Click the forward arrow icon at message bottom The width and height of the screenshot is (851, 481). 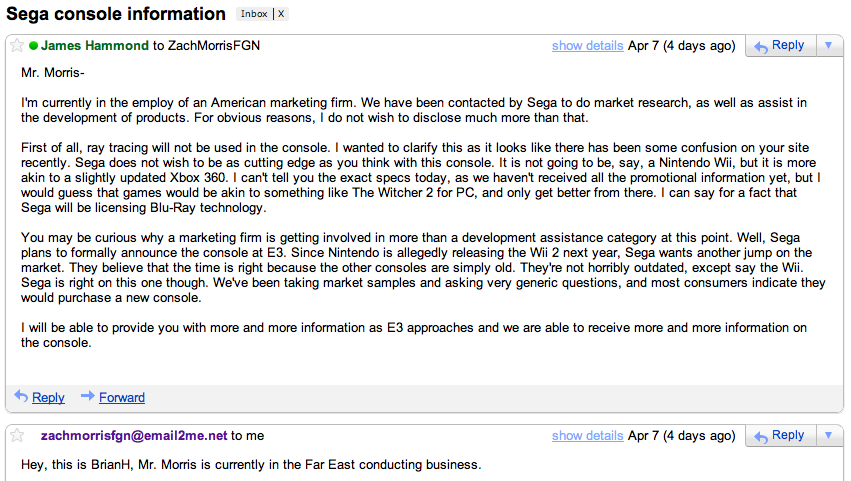88,397
